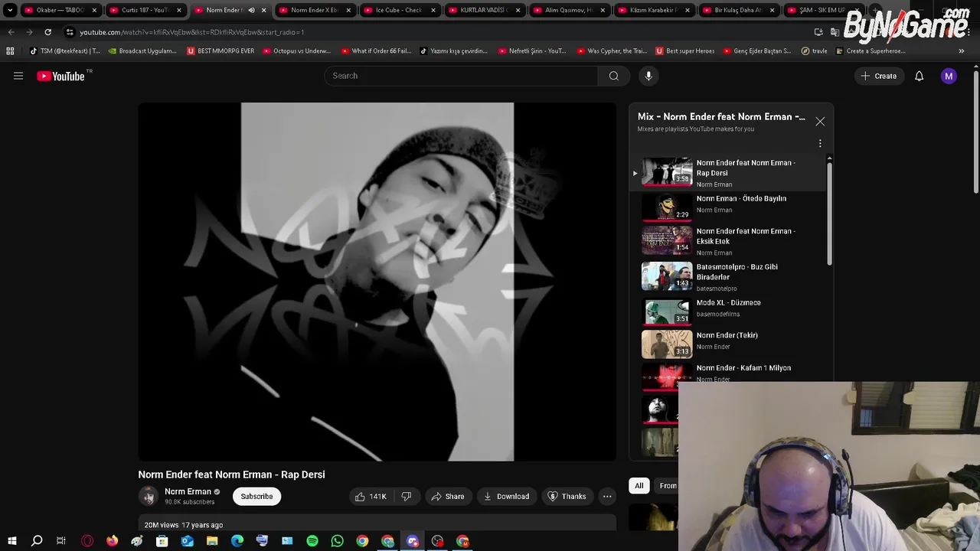Like the video with 141K likes

coord(371,497)
